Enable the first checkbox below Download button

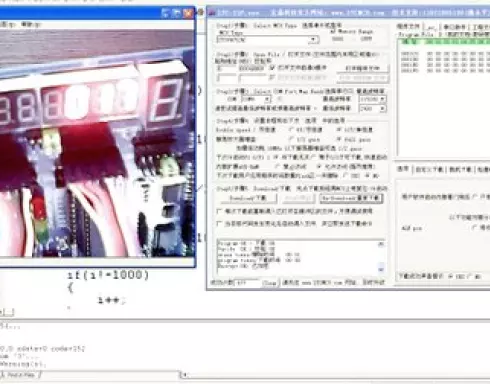pos(219,211)
